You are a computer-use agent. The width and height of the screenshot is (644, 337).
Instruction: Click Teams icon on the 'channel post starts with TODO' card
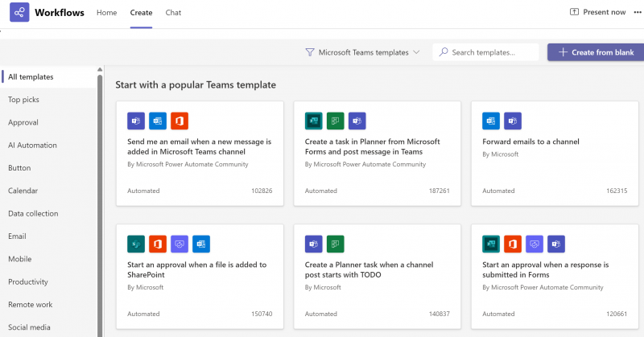(x=313, y=245)
